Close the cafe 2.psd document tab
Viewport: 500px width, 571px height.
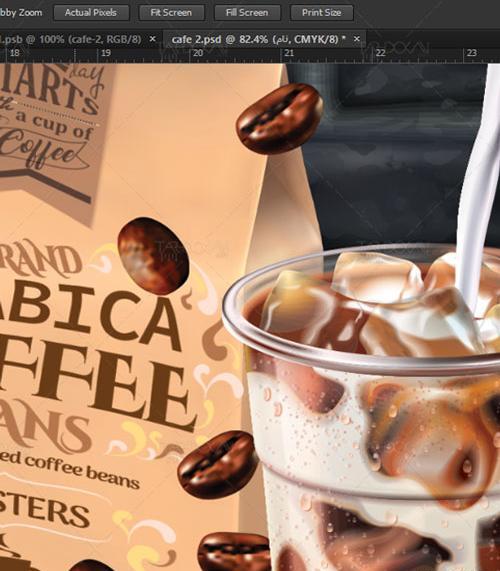[357, 39]
